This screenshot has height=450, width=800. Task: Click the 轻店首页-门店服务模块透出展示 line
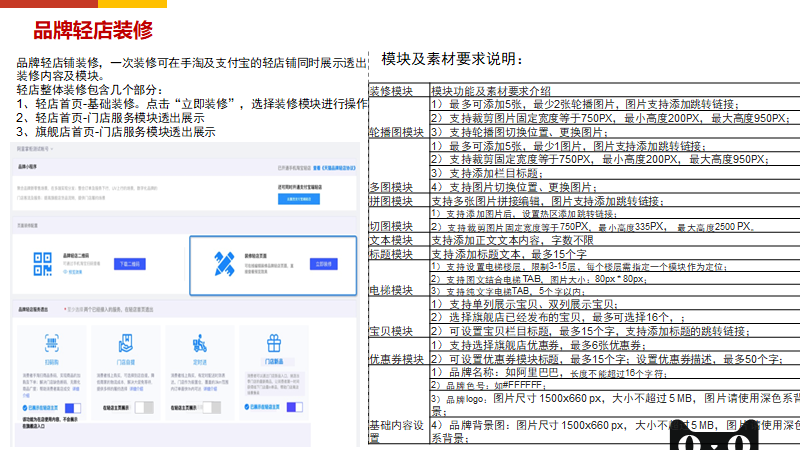coord(110,118)
